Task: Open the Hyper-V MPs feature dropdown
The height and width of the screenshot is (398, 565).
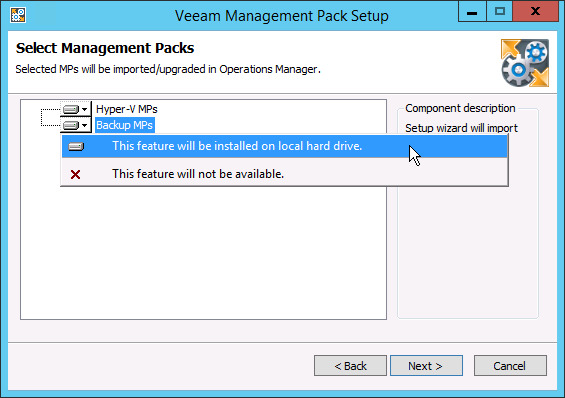Action: point(75,109)
